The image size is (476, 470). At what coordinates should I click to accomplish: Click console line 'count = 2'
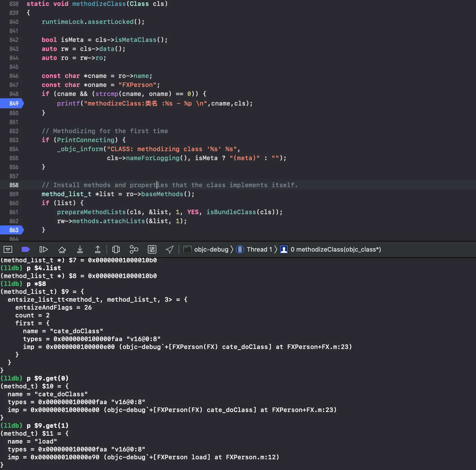pos(32,315)
